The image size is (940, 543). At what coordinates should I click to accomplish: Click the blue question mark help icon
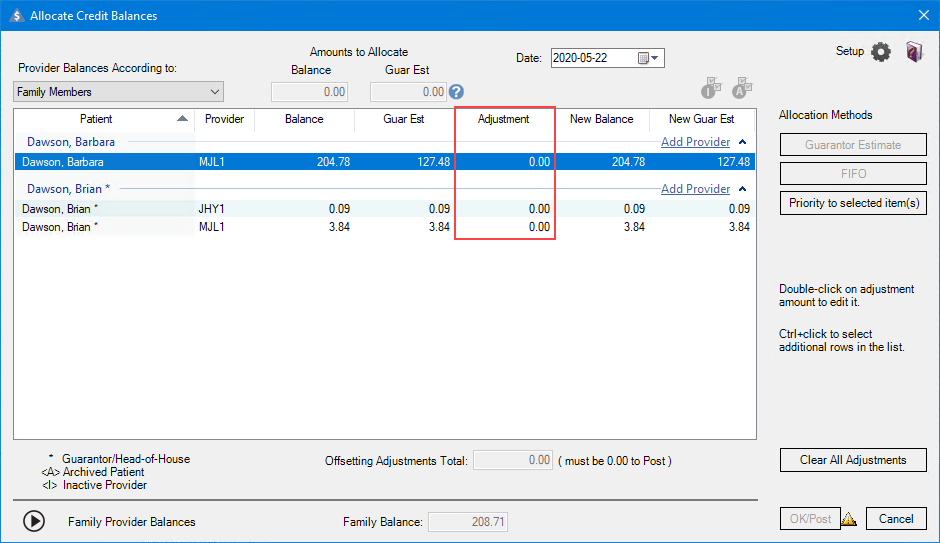[456, 92]
